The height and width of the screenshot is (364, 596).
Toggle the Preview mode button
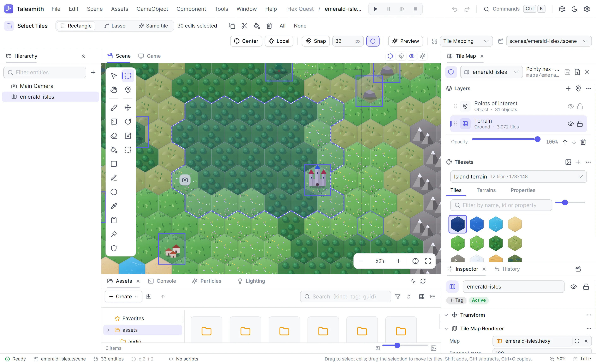405,41
